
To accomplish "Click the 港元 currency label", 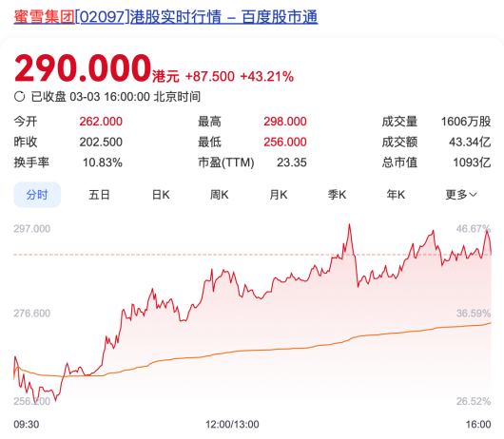I will [x=165, y=76].
